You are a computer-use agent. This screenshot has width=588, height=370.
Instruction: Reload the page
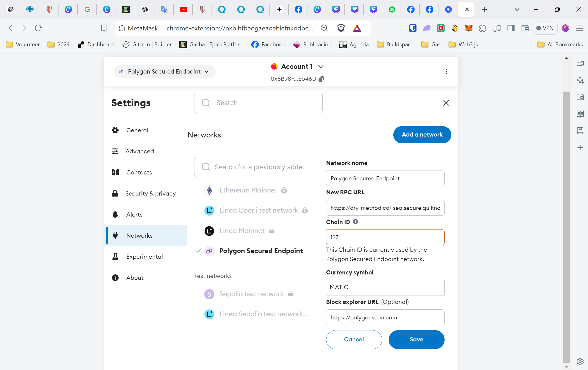click(38, 28)
